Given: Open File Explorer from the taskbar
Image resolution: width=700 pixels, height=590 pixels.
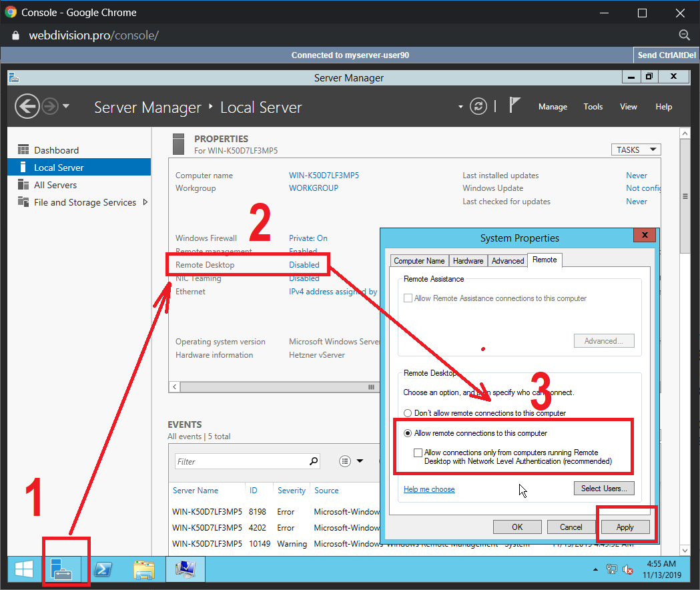Looking at the screenshot, I should (144, 569).
